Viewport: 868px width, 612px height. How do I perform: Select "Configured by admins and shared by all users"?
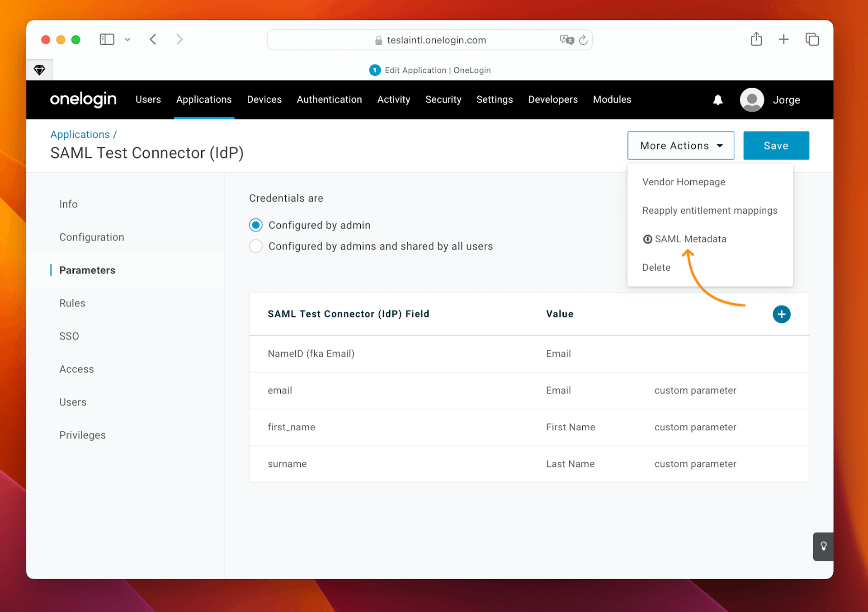coord(255,246)
